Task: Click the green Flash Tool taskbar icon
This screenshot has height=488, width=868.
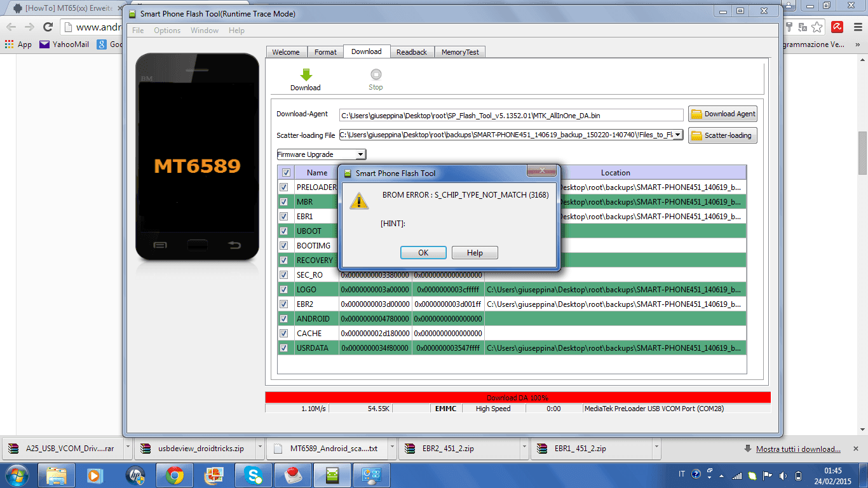Action: coord(332,475)
